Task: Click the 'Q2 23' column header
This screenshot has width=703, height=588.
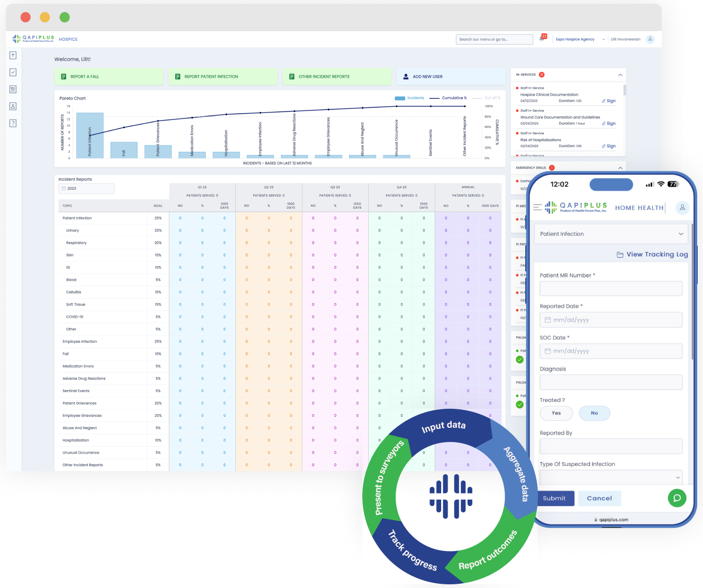Action: coord(269,187)
